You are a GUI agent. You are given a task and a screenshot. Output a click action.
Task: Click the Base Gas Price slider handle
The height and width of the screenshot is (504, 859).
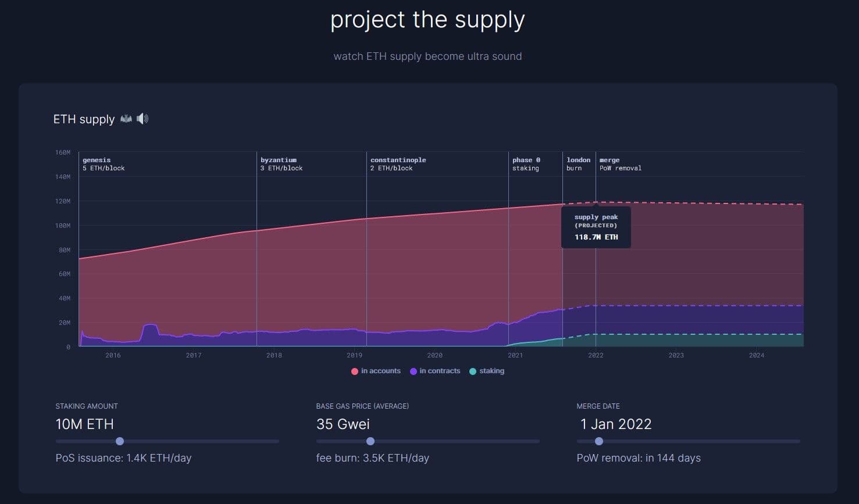point(370,441)
